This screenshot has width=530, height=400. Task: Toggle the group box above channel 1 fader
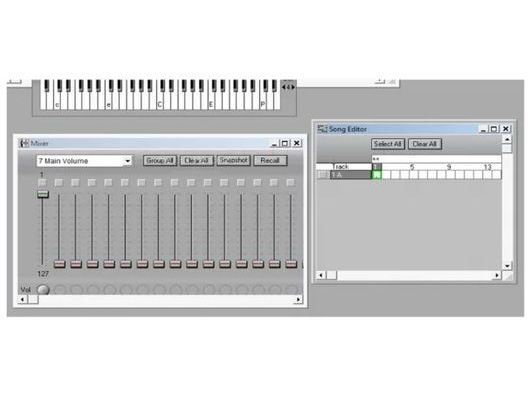[x=42, y=183]
